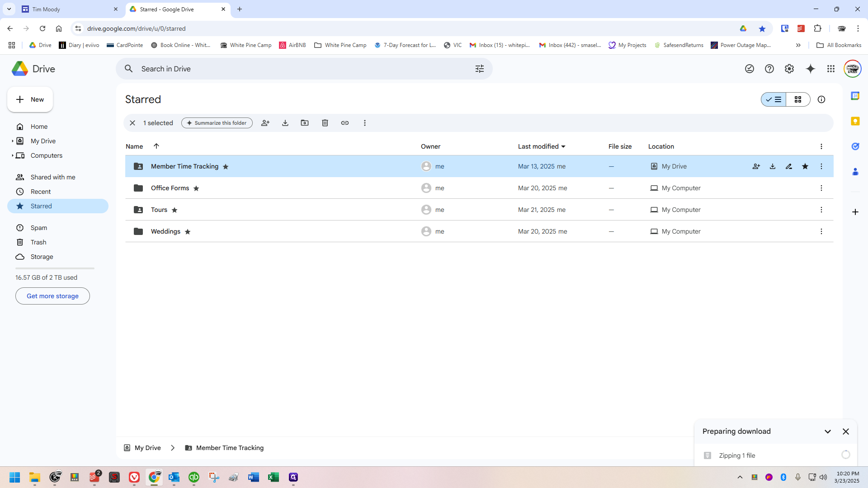Open the Chrome three-dot menu
The width and height of the screenshot is (868, 488).
coord(858,28)
